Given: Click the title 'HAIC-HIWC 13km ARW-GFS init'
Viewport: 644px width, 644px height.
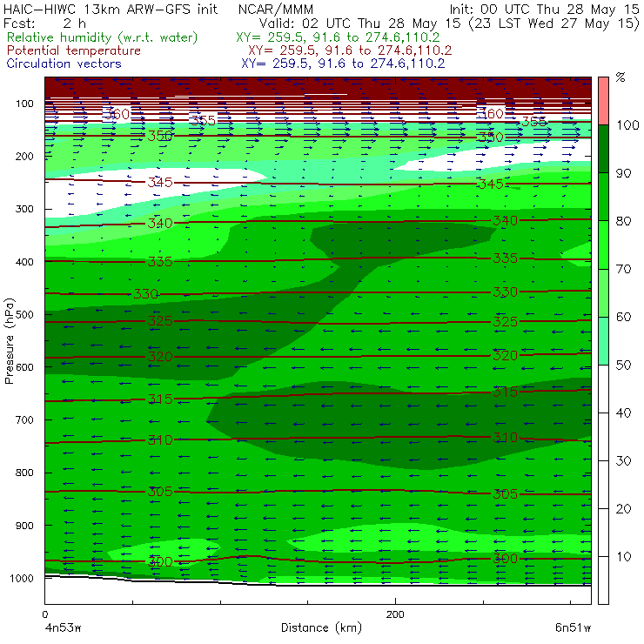Looking at the screenshot, I should pyautogui.click(x=110, y=9).
